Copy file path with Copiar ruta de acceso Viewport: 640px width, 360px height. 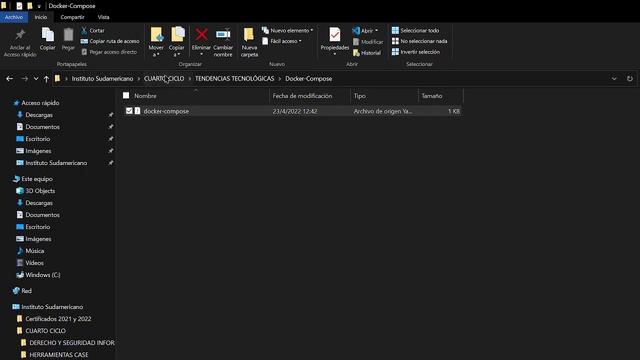point(110,41)
